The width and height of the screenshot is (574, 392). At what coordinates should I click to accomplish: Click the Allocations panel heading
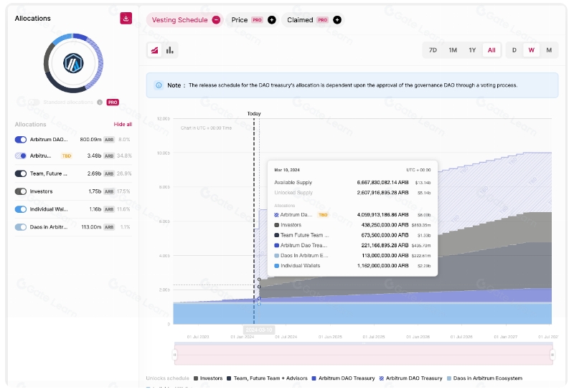tap(32, 19)
